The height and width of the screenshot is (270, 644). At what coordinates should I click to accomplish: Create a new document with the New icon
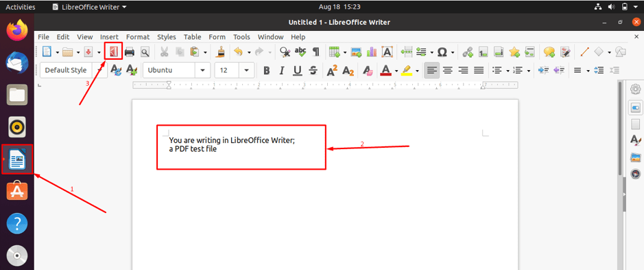(47, 52)
